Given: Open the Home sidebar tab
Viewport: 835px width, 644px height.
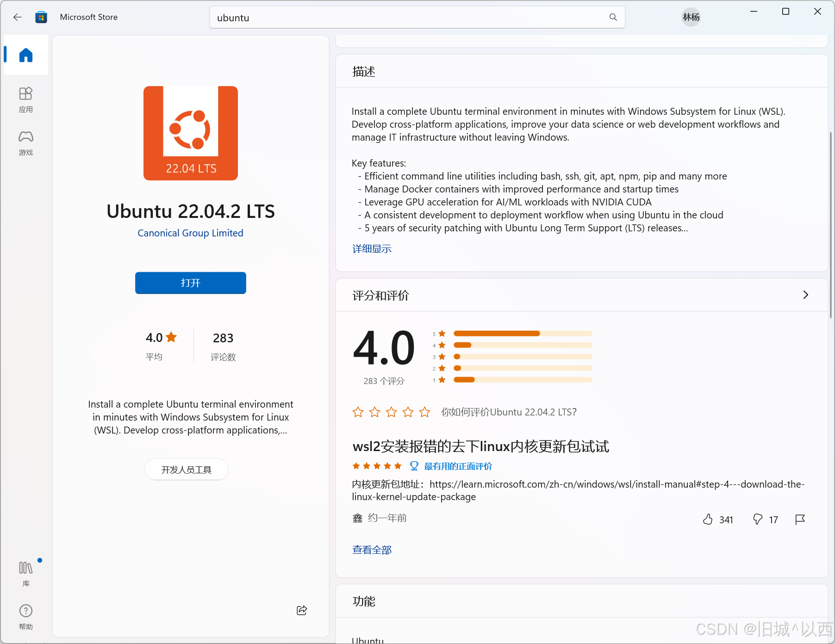Looking at the screenshot, I should click(x=26, y=55).
